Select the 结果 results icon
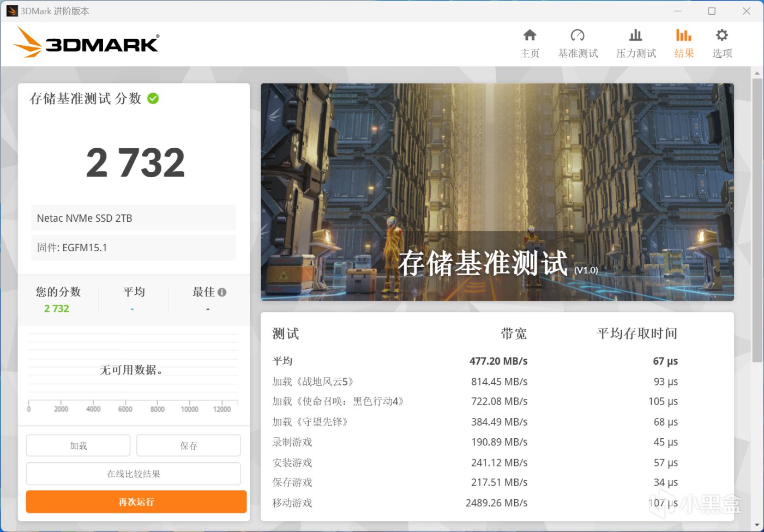This screenshot has height=532, width=764. tap(684, 35)
